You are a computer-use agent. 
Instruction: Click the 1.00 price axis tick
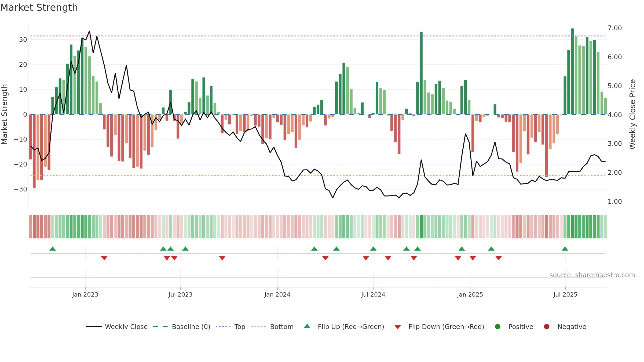615,201
